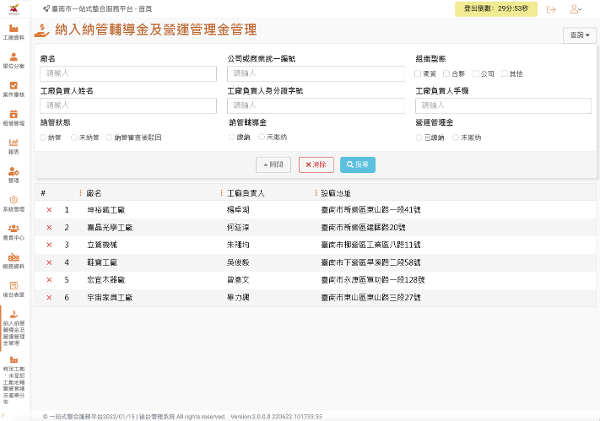The width and height of the screenshot is (600, 421).
Task: Click the 嘉晶光學工廠 name cell
Action: pyautogui.click(x=110, y=227)
